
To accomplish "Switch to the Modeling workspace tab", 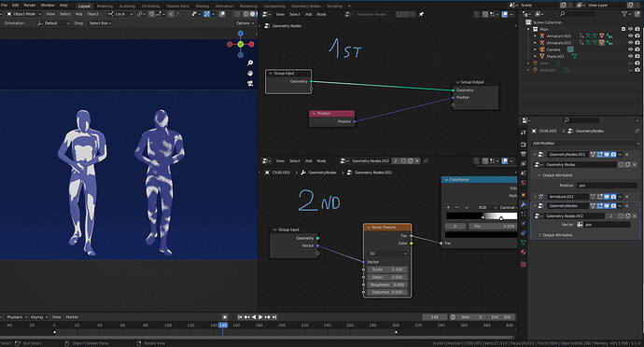I will tap(105, 7).
